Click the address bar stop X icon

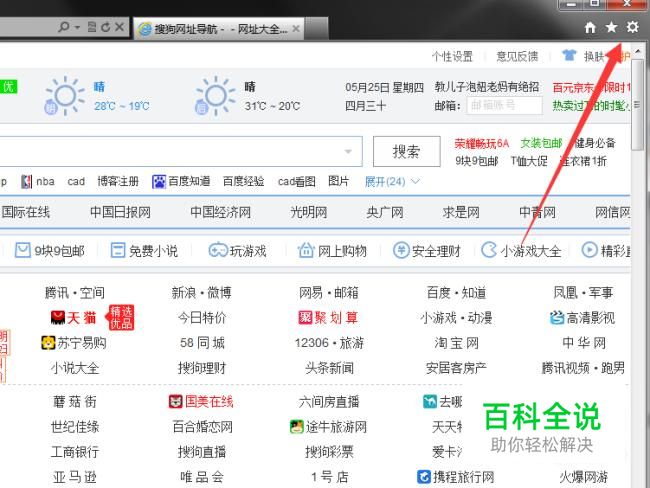click(x=119, y=27)
